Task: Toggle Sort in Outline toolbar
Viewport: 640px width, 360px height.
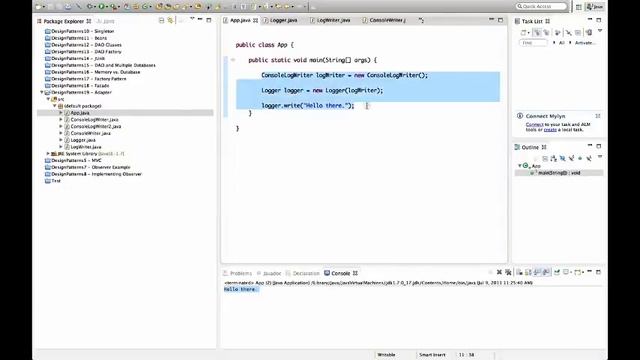Action: coord(553,158)
